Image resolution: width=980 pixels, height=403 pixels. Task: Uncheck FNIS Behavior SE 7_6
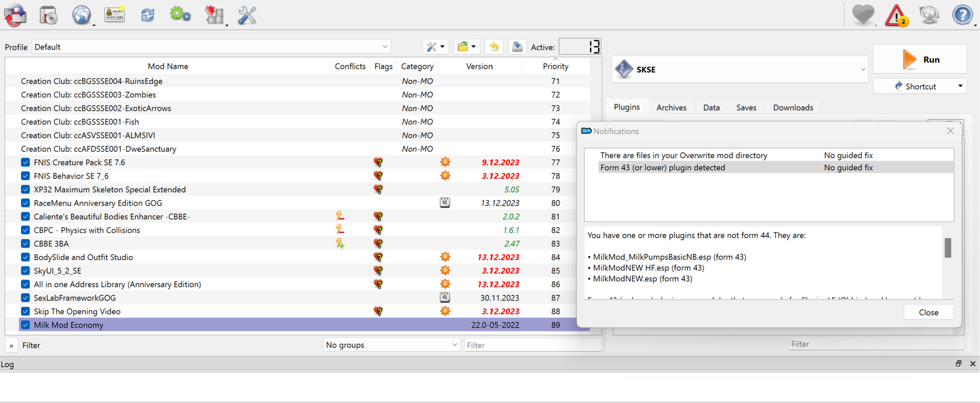tap(25, 175)
